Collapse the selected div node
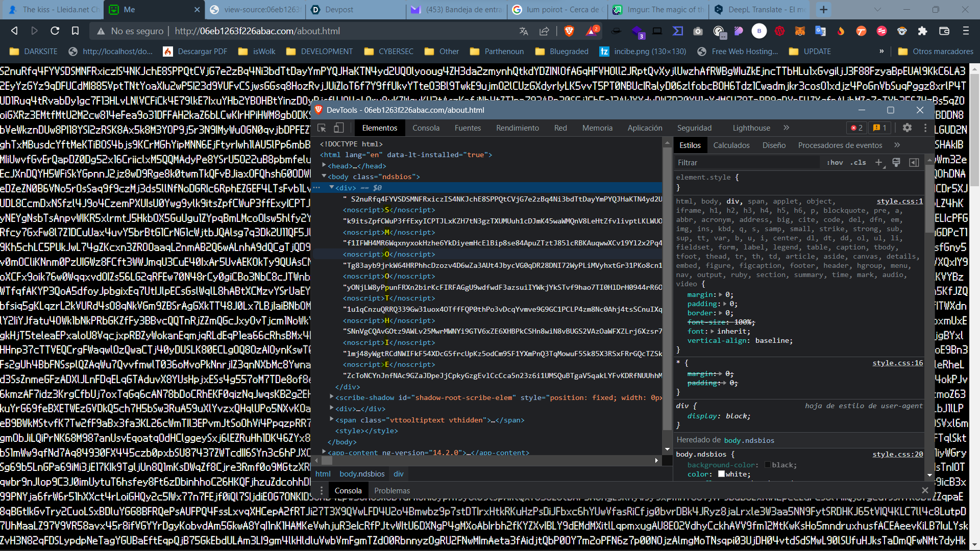This screenshot has height=551, width=980. click(332, 187)
